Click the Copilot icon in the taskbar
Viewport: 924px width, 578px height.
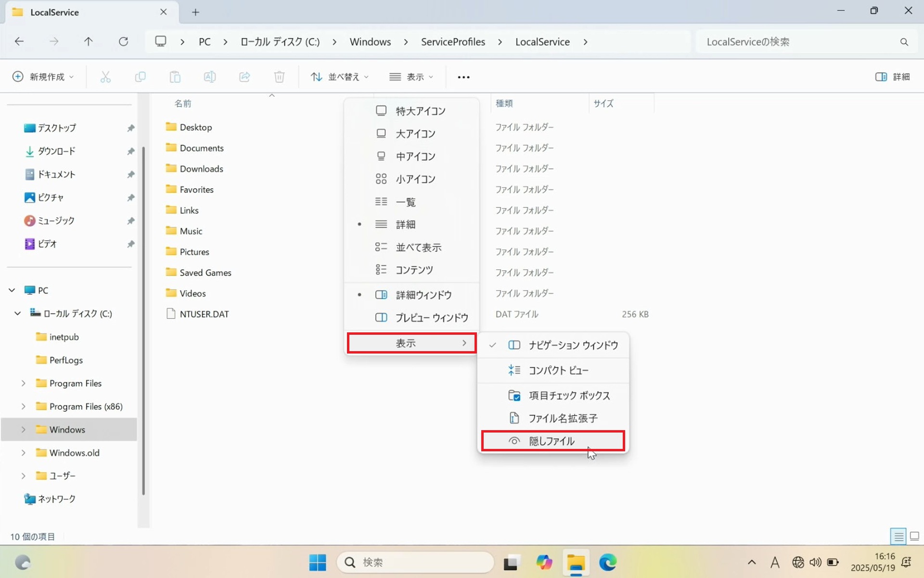click(x=544, y=562)
